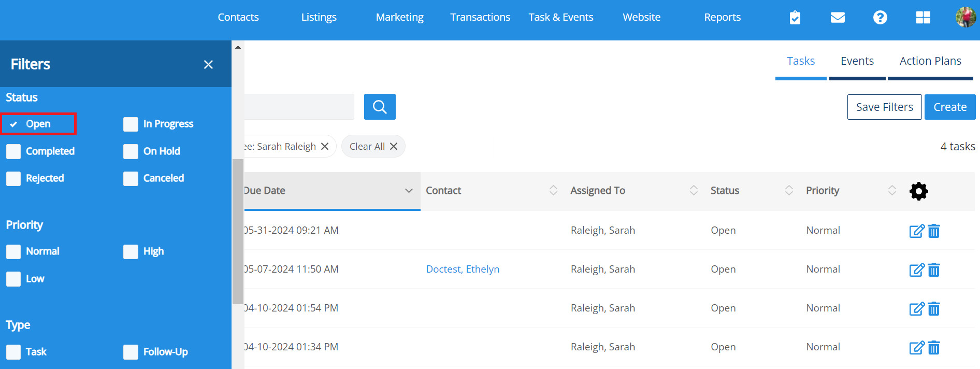Expand the Due Date column sort chevron
This screenshot has width=980, height=369.
pos(409,191)
